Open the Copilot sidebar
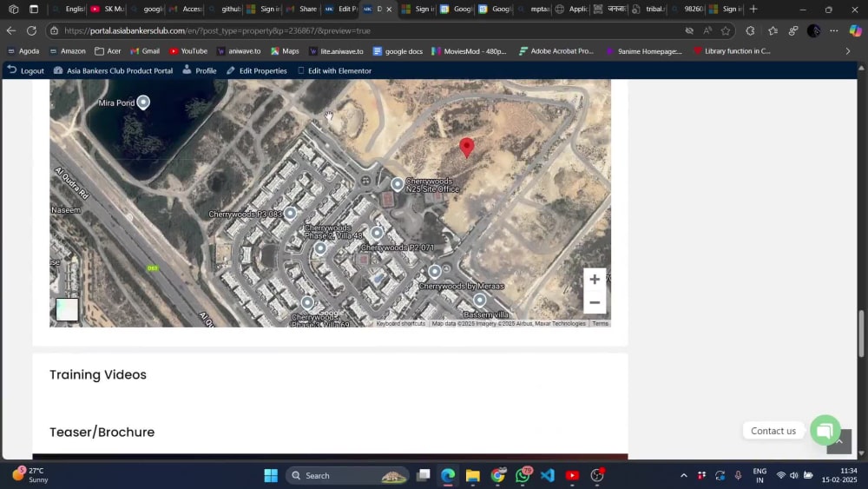 tap(855, 31)
